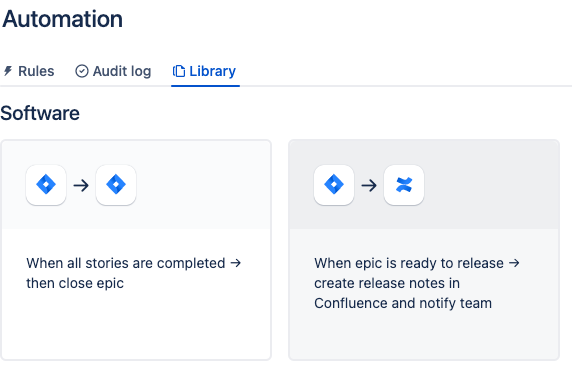Click the lightning bolt icon beside Rules
Viewport: 572px width, 368px height.
[8, 71]
